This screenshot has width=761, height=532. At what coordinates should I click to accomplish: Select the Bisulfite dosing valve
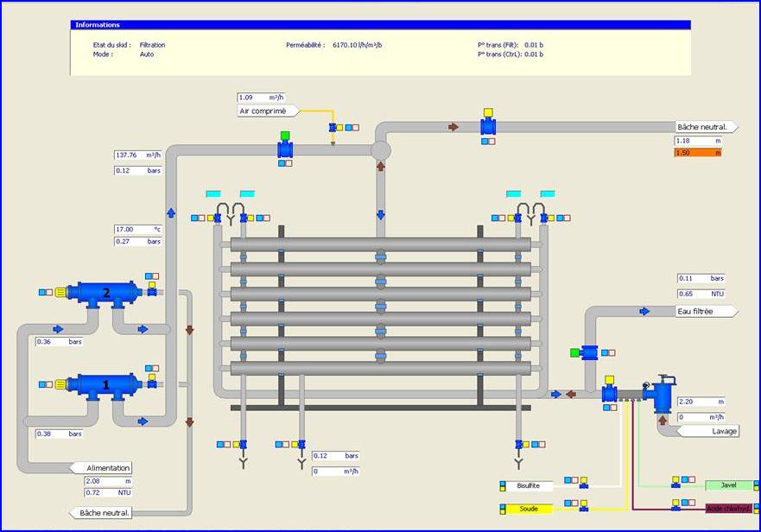coord(584,484)
